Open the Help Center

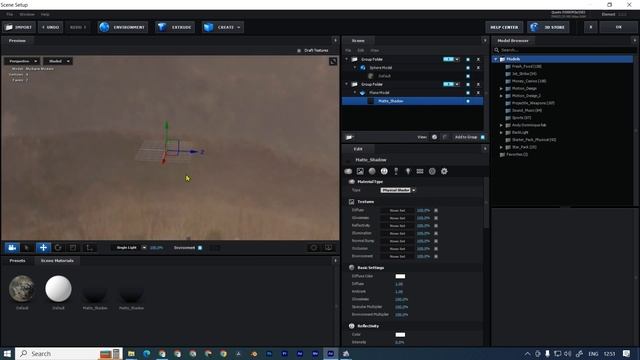(504, 27)
